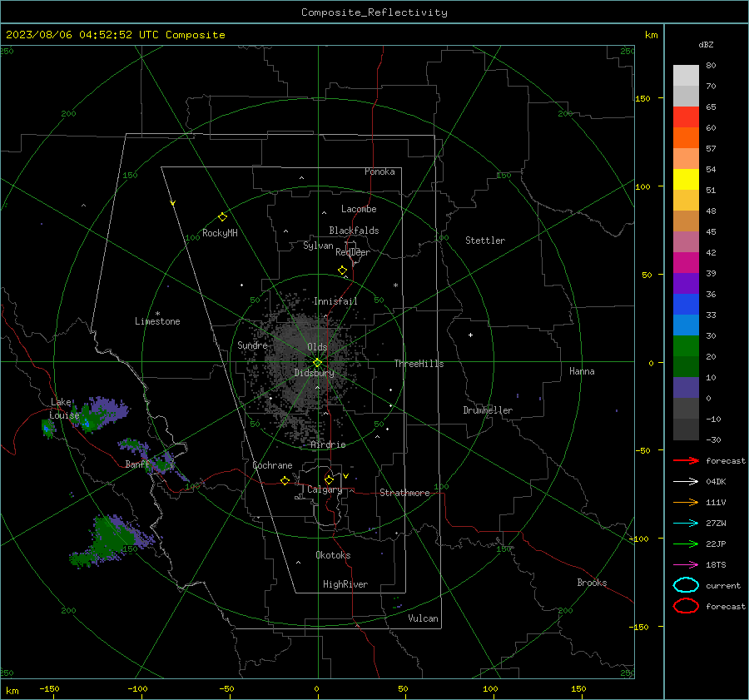Click the Lake Louise label
Viewport: 749px width, 700px height.
click(x=64, y=409)
